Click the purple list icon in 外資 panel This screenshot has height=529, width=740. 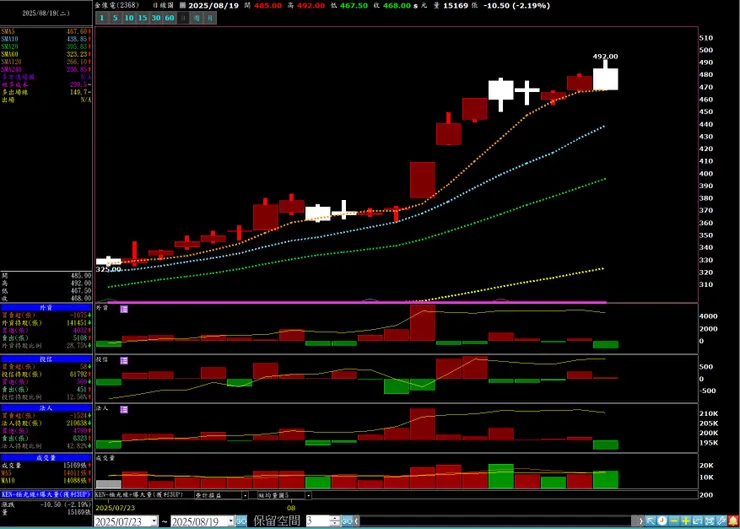(x=124, y=309)
